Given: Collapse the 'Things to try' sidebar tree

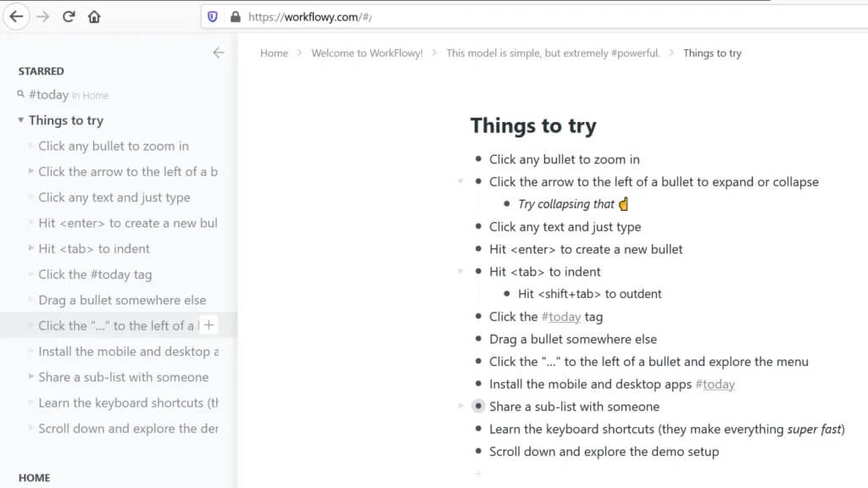Looking at the screenshot, I should [21, 120].
